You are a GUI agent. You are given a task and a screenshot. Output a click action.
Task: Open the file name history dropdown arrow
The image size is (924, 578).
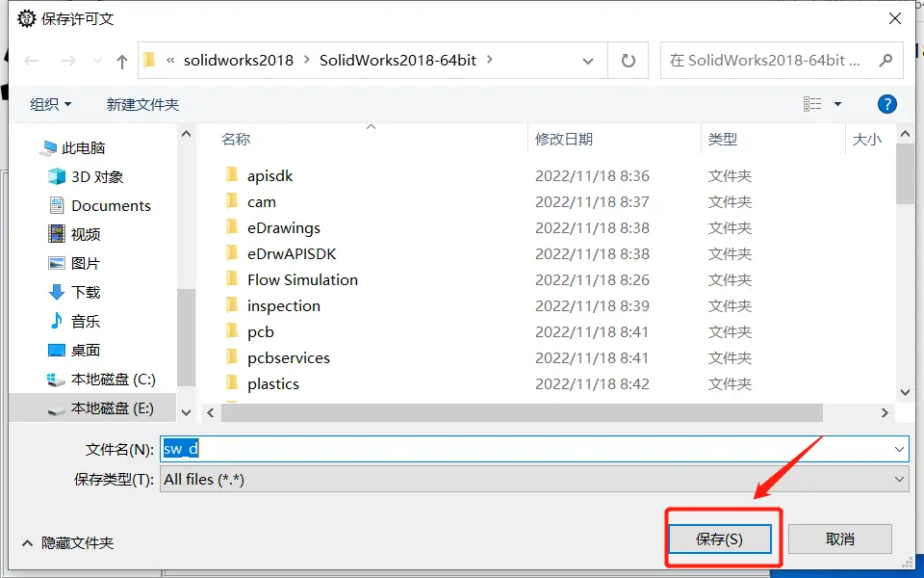(x=899, y=450)
